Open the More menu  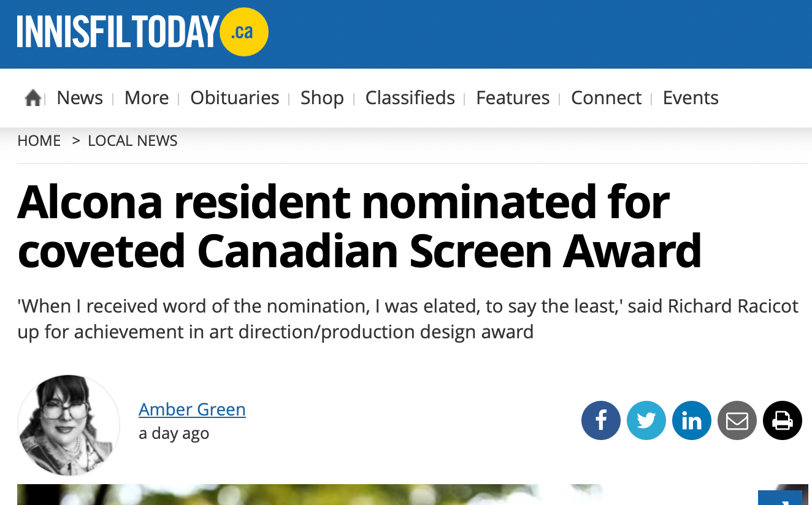pyautogui.click(x=147, y=98)
